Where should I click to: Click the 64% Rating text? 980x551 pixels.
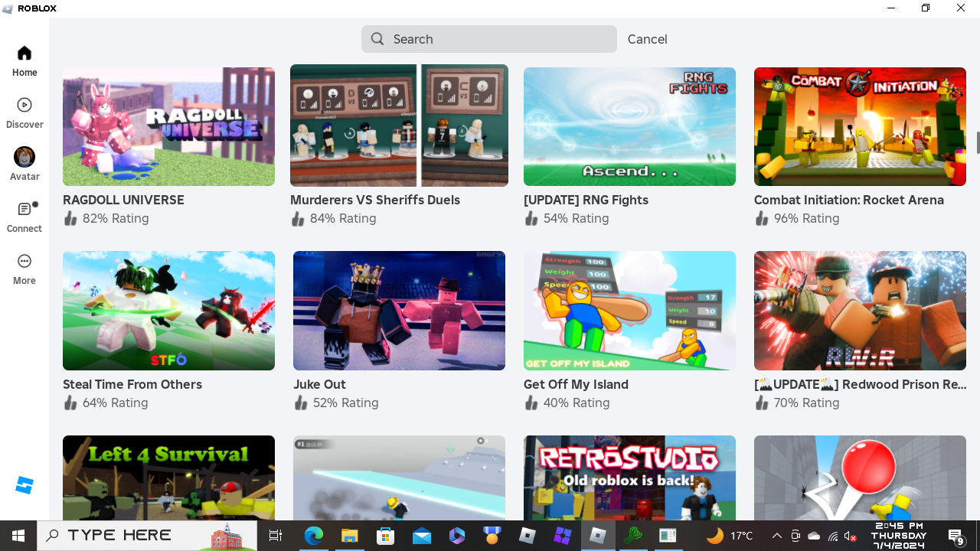point(116,403)
